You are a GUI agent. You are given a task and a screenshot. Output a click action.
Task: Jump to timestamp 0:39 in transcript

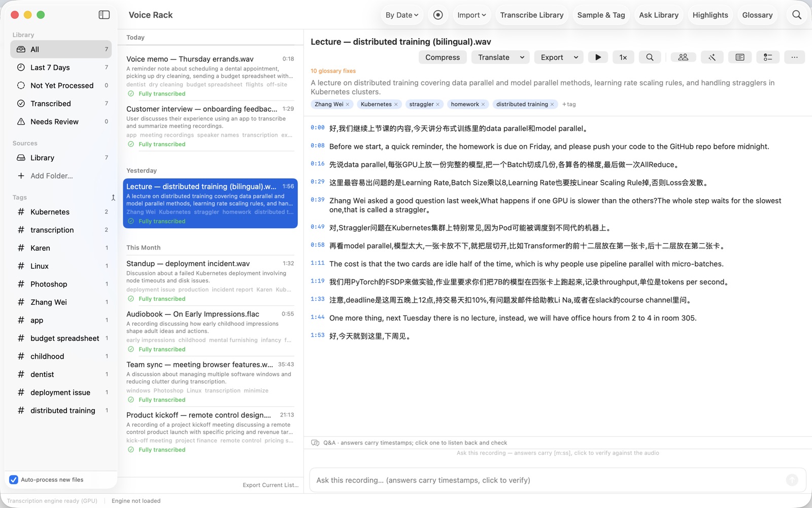click(318, 200)
